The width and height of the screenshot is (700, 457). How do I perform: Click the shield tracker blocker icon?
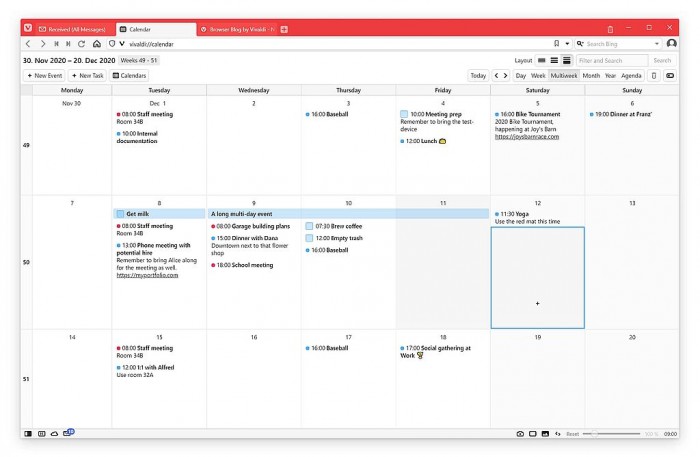click(x=112, y=44)
